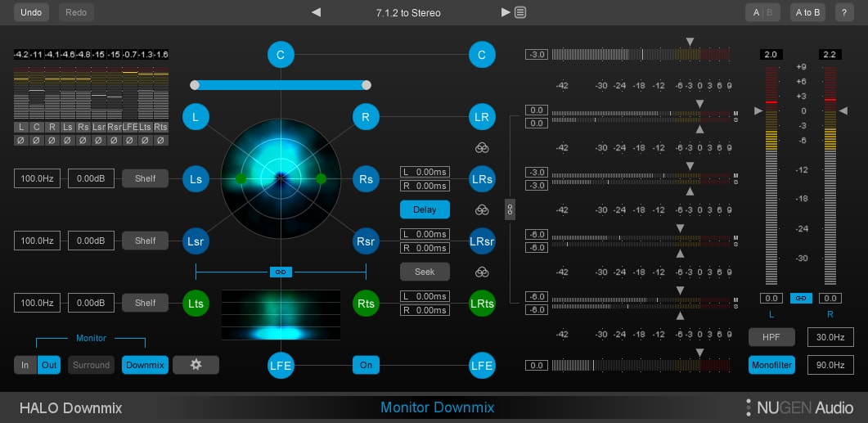Open the preset list menu icon
The image size is (868, 423).
click(520, 12)
